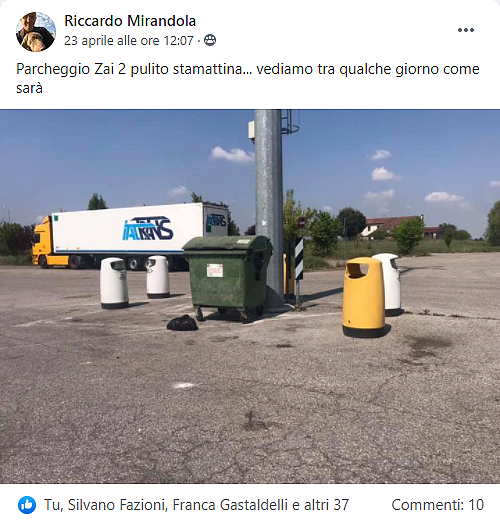Click the red-roofed house in the background
This screenshot has width=500, height=522.
(393, 227)
